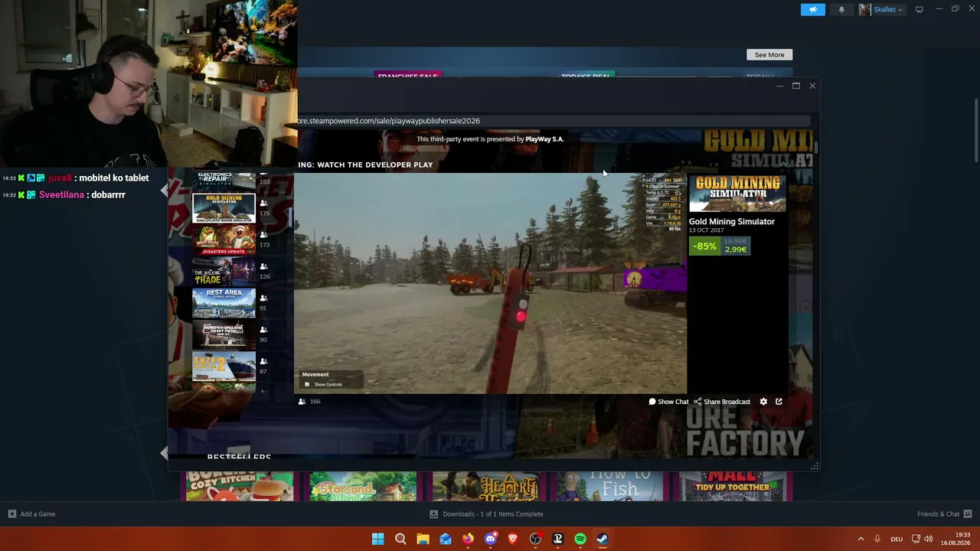This screenshot has width=980, height=551.
Task: Show hidden system tray icons
Action: [861, 540]
